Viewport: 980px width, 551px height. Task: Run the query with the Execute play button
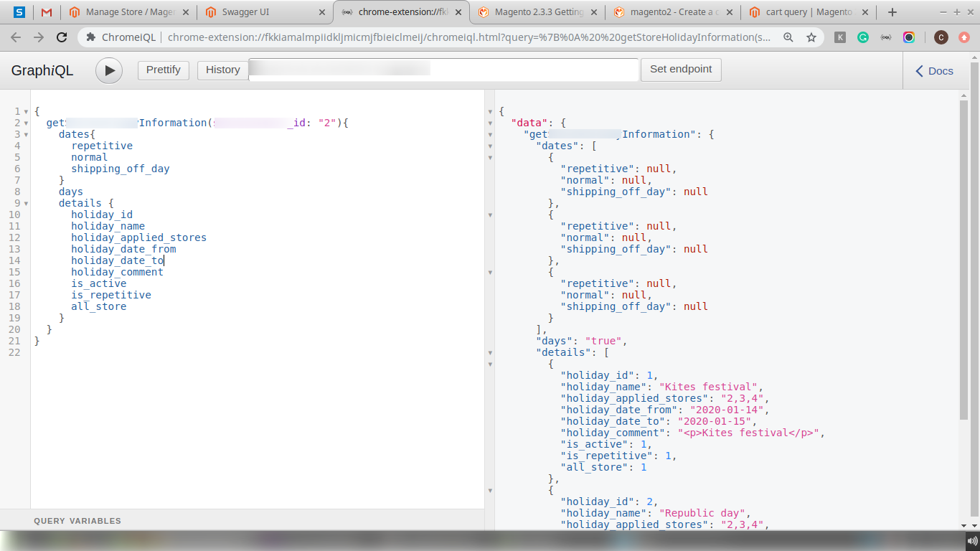coord(109,70)
